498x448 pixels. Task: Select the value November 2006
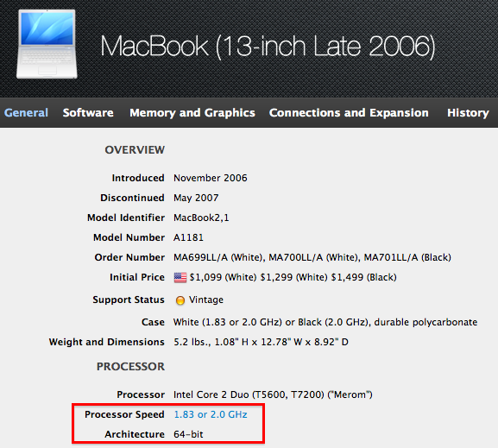211,178
